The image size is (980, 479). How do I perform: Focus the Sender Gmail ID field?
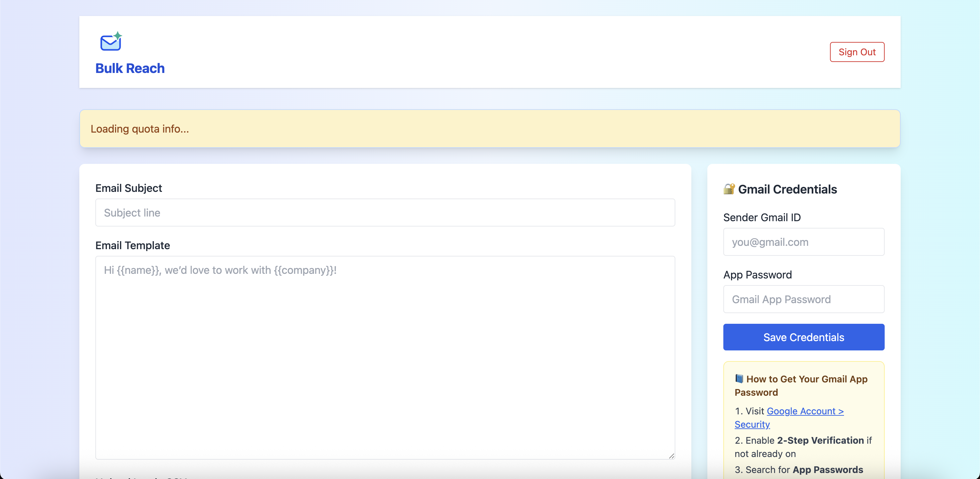pos(803,242)
